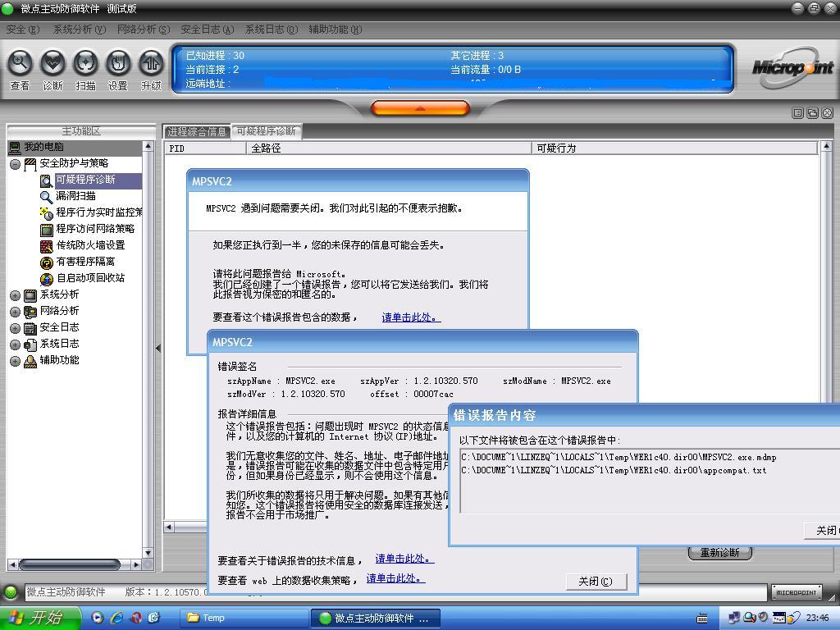
Task: Expand the 系统分析 tree node
Action: 15,295
